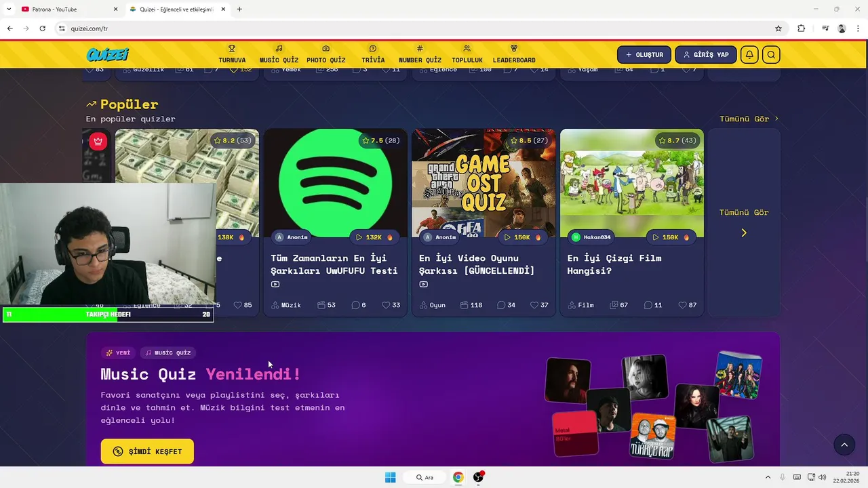Reload the page

pyautogui.click(x=42, y=28)
